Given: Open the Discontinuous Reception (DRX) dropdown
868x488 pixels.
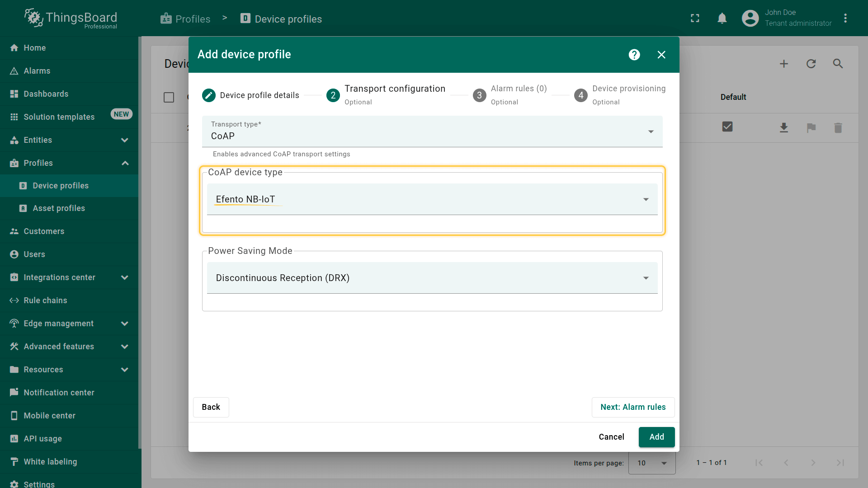Looking at the screenshot, I should (x=432, y=278).
